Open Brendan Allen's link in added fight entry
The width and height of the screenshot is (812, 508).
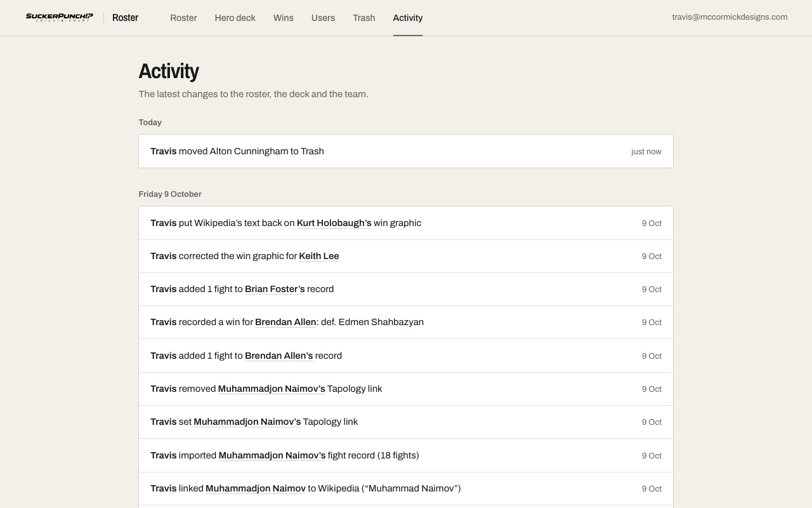tap(278, 356)
